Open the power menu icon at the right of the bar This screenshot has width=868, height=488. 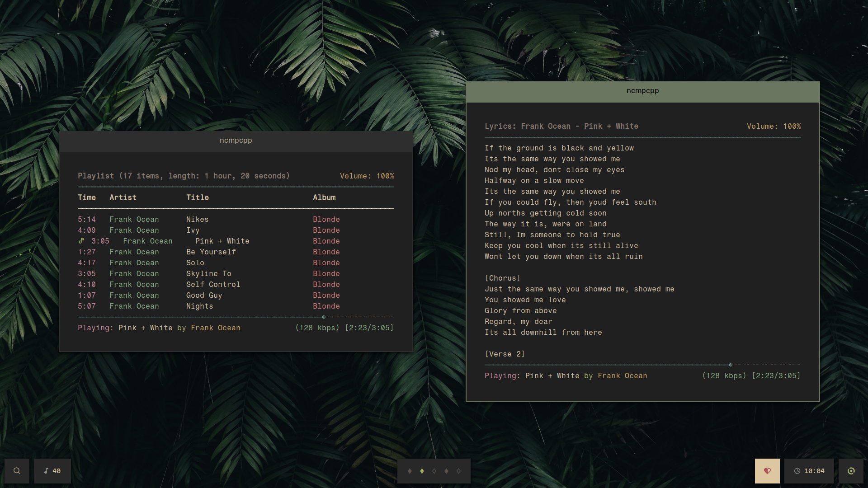tap(851, 471)
